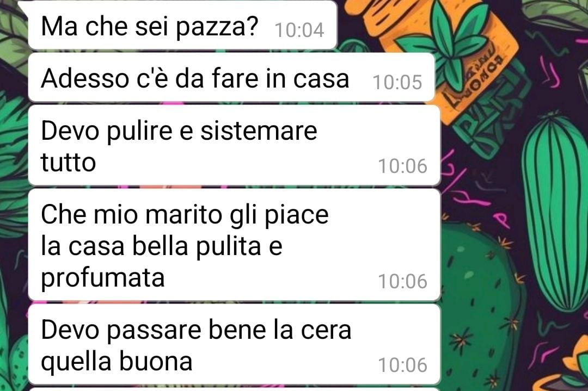This screenshot has height=391, width=588.
Task: Click the 10:04 timestamp
Action: 299,30
